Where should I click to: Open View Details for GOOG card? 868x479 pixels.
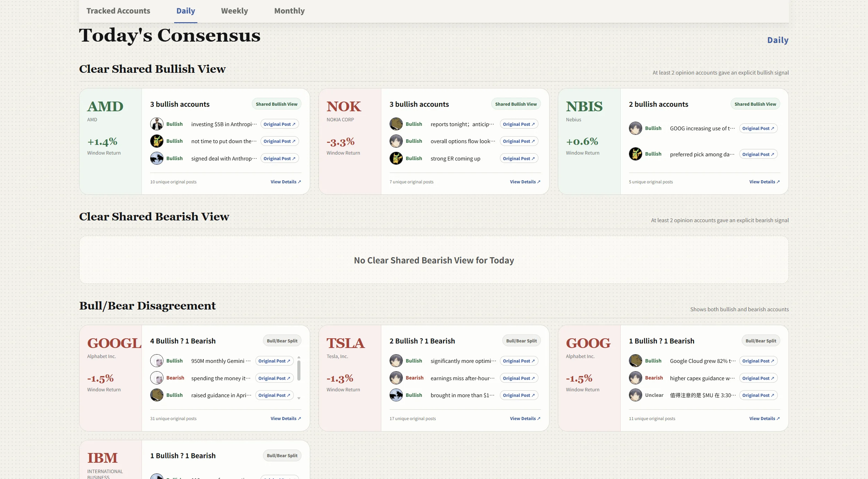(764, 418)
